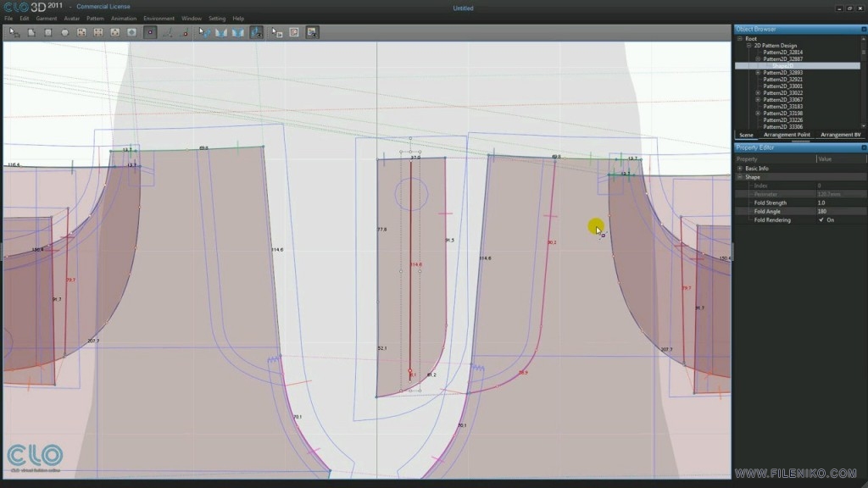868x488 pixels.
Task: Select Pattern2D_33183 in the tree
Action: pyautogui.click(x=782, y=106)
